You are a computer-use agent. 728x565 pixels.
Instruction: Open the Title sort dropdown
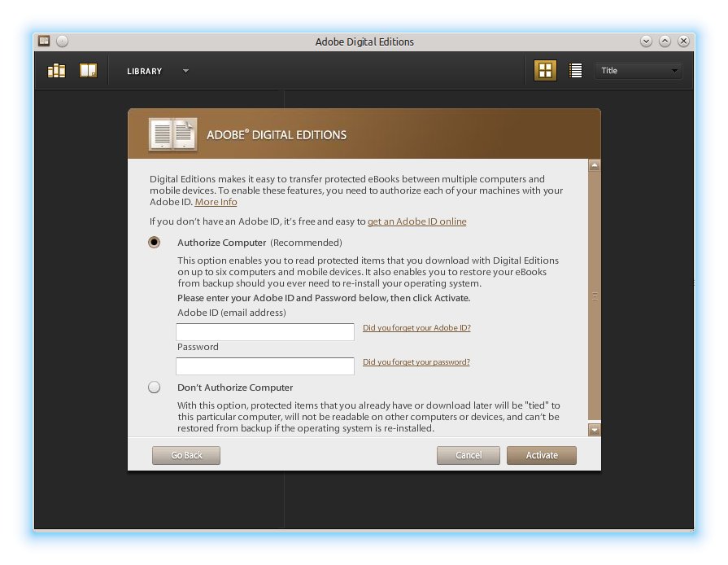click(639, 71)
